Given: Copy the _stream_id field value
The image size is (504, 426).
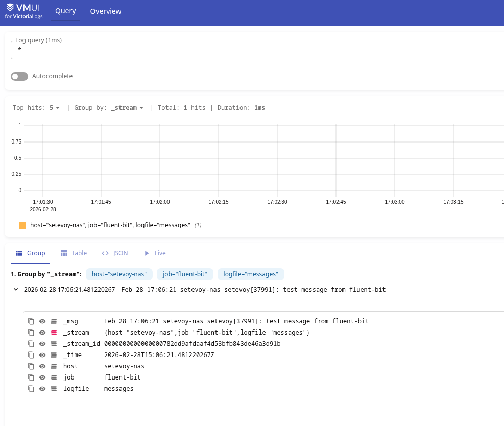Looking at the screenshot, I should 31,344.
